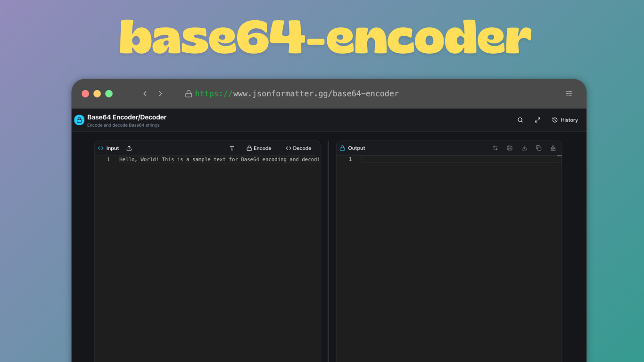Click the text format T icon
This screenshot has height=362, width=644.
232,148
